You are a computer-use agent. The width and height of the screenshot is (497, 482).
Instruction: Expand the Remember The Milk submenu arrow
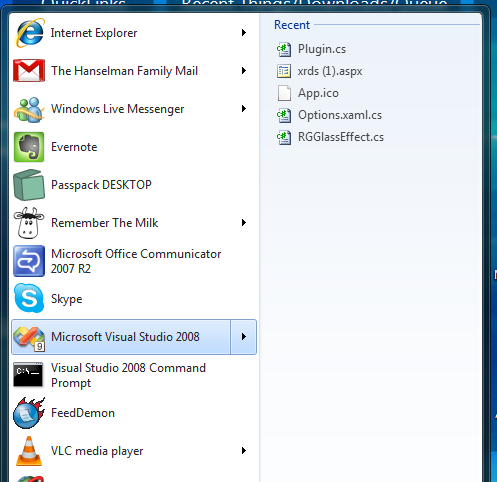pos(244,223)
